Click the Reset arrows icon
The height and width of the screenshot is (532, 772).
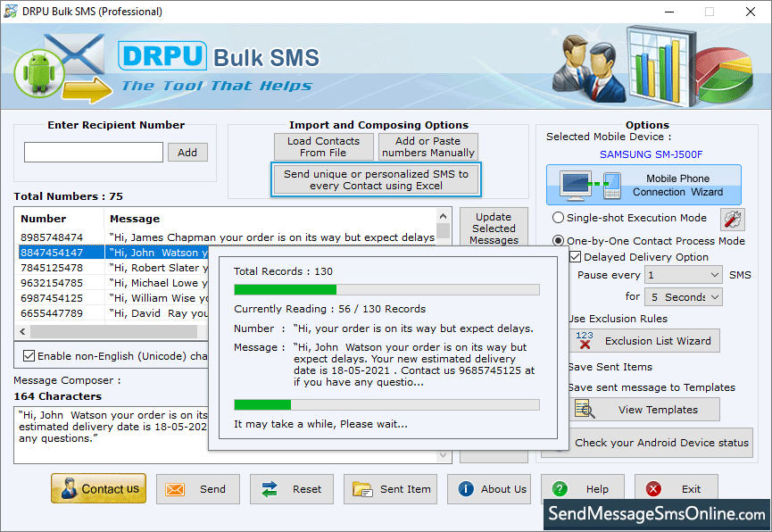pos(270,489)
